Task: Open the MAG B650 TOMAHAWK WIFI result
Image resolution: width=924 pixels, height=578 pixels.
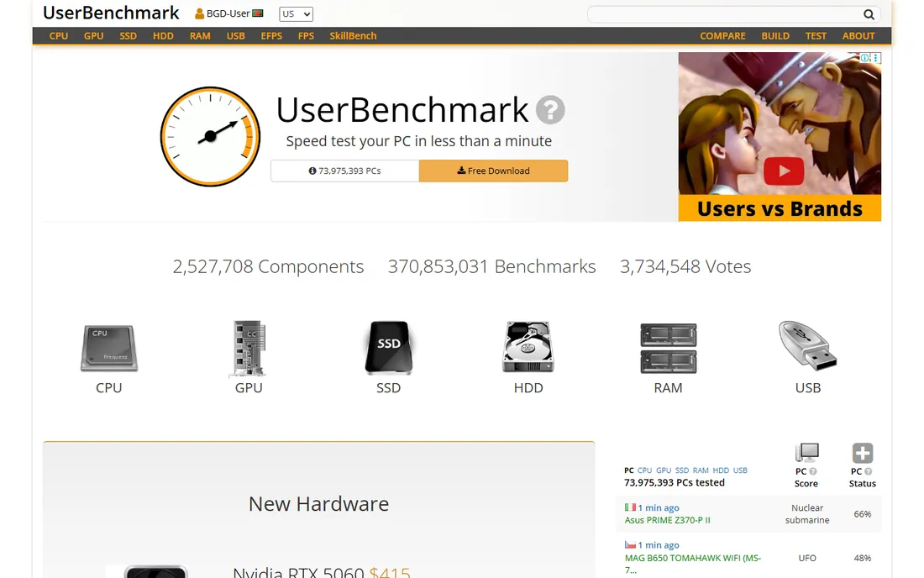Action: click(x=692, y=563)
